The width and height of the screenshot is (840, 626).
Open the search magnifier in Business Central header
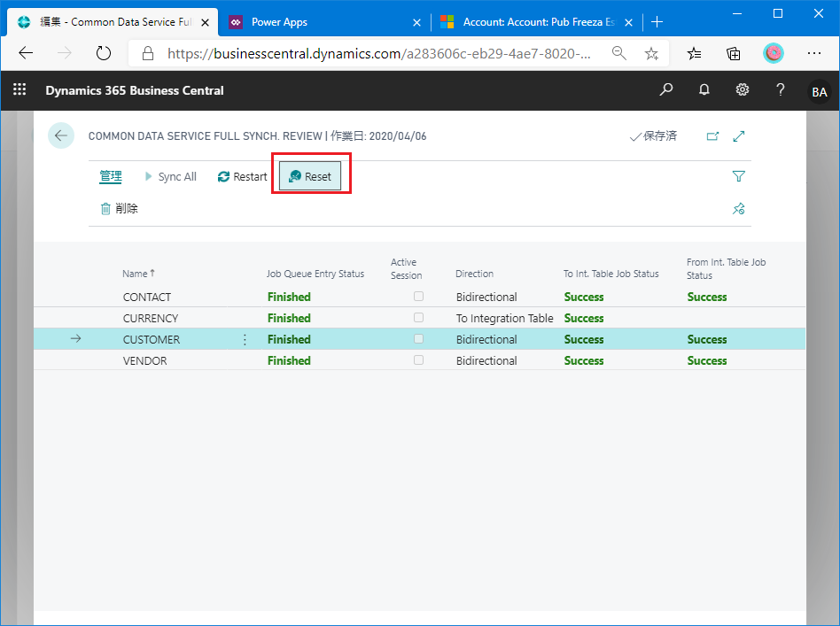point(666,90)
